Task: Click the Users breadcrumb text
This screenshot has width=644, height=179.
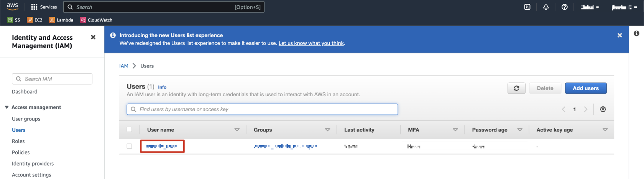Action: pos(147,66)
